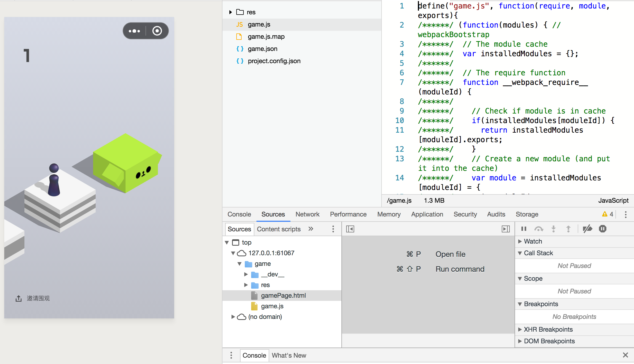Screen dimensions: 634x364
Task: Toggle pause on exceptions button
Action: coord(603,229)
